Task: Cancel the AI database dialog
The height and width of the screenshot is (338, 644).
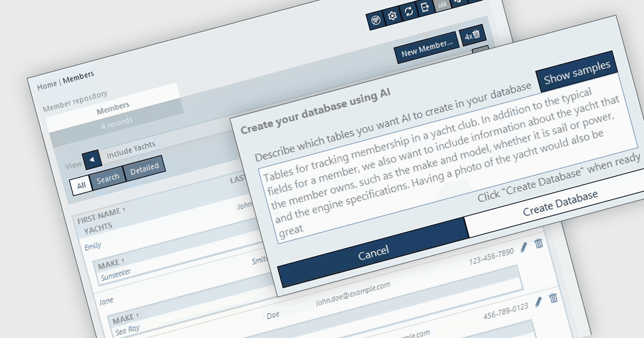Action: (x=373, y=252)
